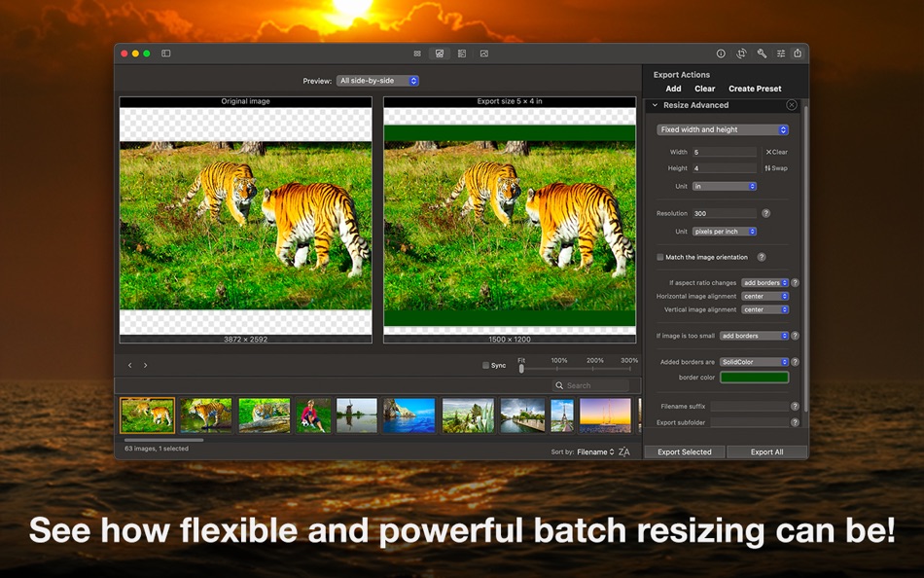Click Create Preset

[x=755, y=89]
